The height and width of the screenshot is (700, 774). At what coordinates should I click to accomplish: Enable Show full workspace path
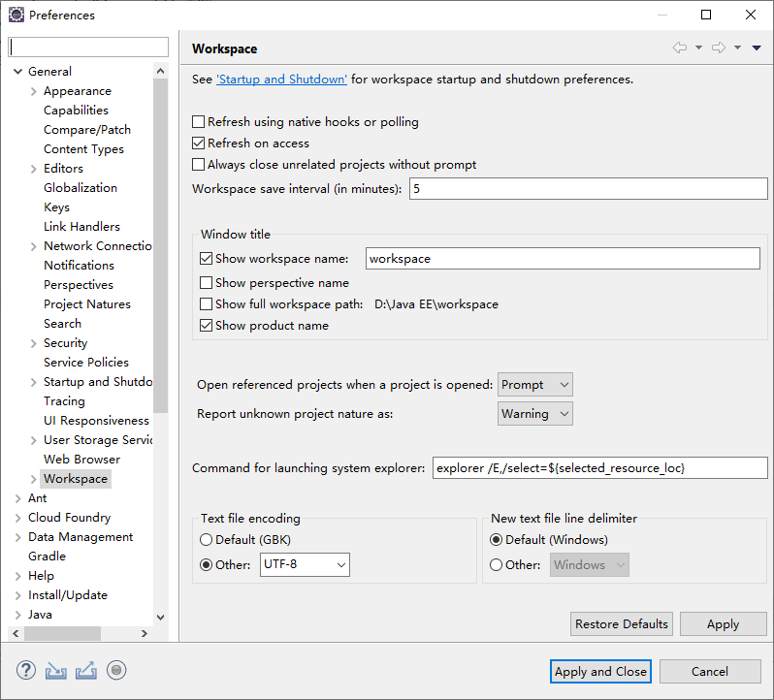coord(207,303)
